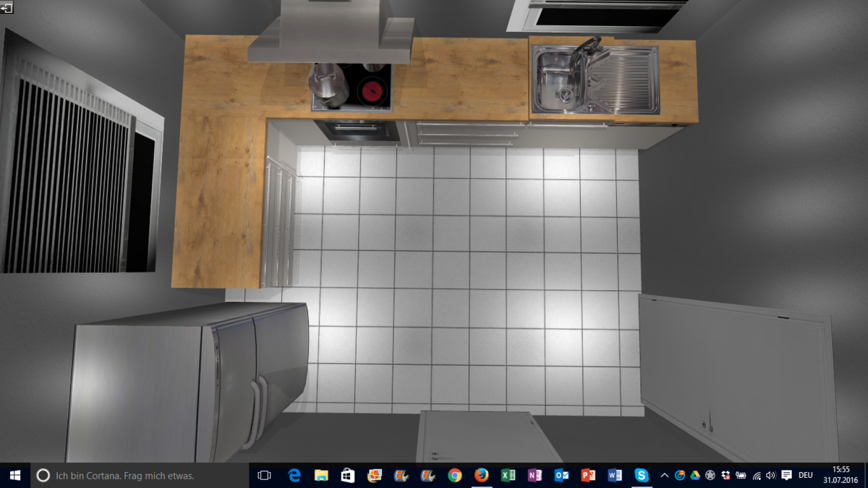Open the DEU input language selector
Image resolution: width=868 pixels, height=488 pixels.
[x=806, y=476]
